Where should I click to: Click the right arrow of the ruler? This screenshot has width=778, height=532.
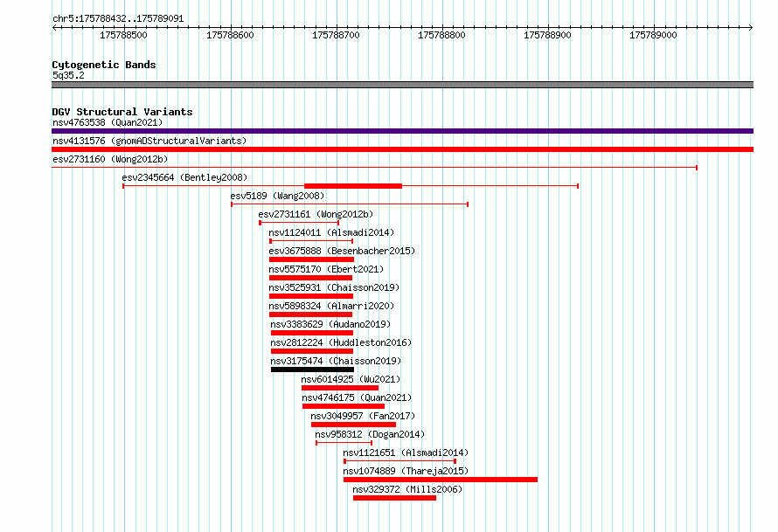(751, 28)
